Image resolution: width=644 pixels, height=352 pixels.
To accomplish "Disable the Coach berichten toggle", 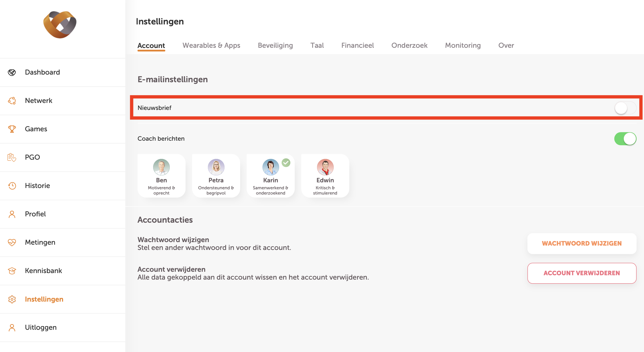I will click(625, 139).
